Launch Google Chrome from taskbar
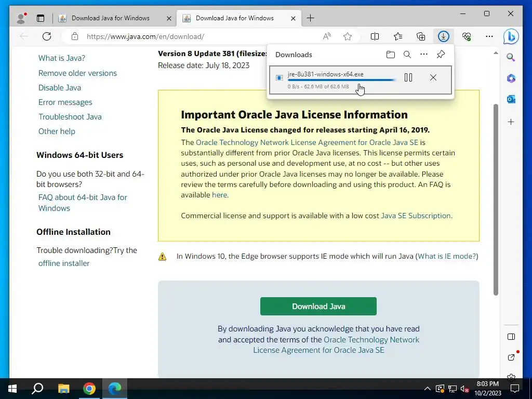 (89, 389)
